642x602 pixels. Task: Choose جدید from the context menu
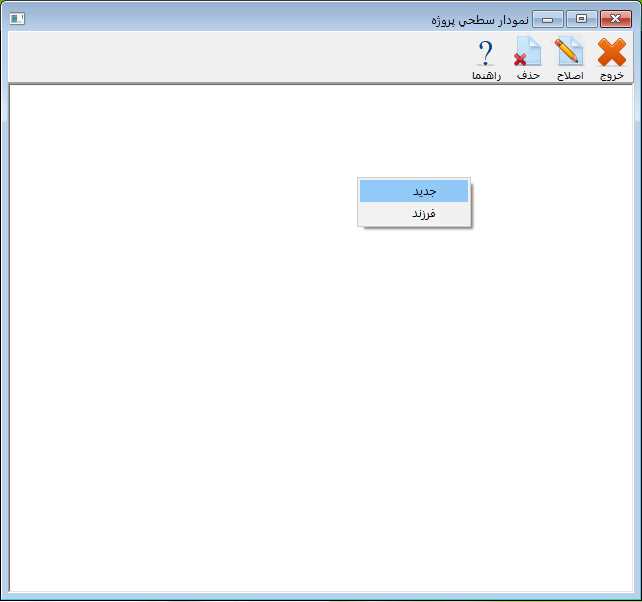coord(414,191)
